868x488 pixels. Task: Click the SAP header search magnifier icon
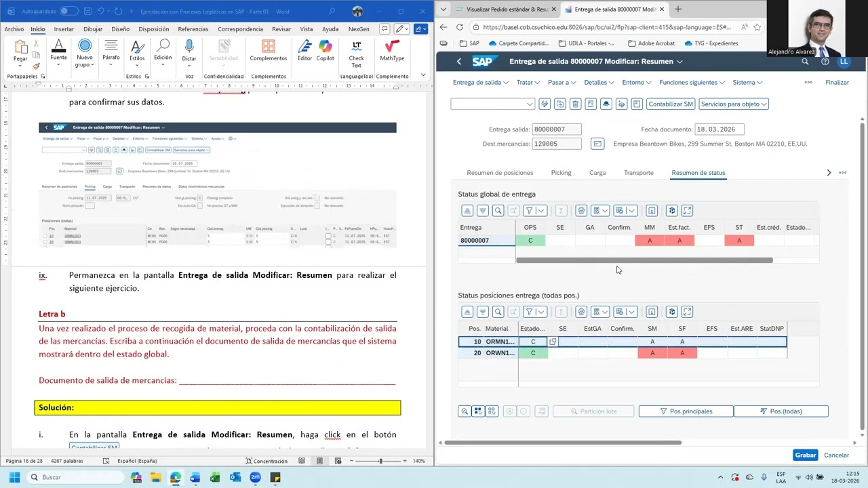pyautogui.click(x=805, y=61)
